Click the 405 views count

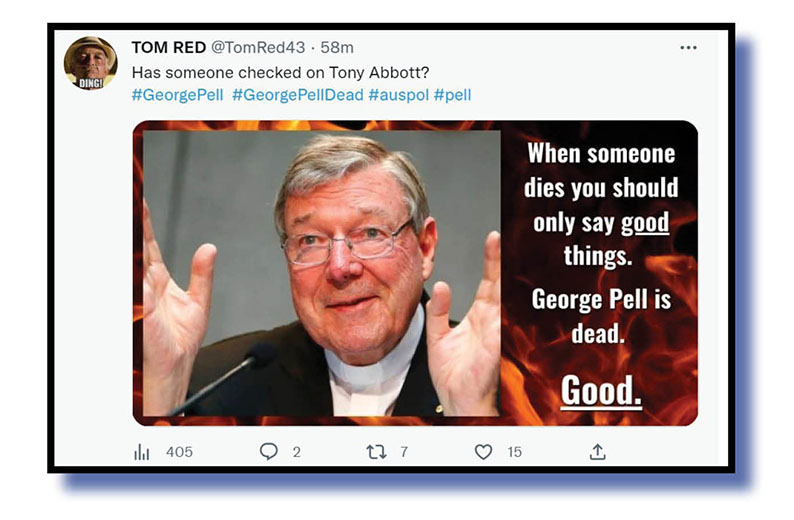tap(179, 452)
